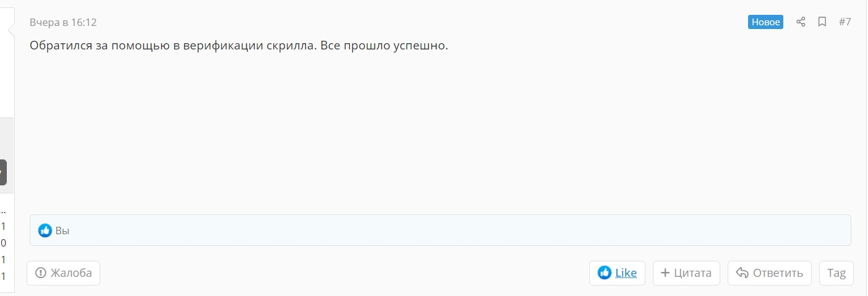Viewport: 868px width, 296px height.
Task: Open the #7 post permalink
Action: [x=845, y=22]
